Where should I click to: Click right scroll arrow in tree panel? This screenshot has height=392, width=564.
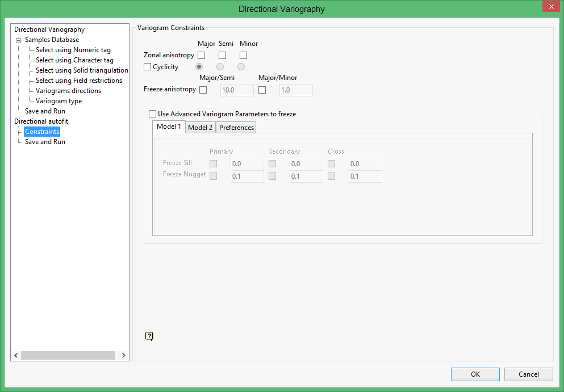click(x=124, y=355)
